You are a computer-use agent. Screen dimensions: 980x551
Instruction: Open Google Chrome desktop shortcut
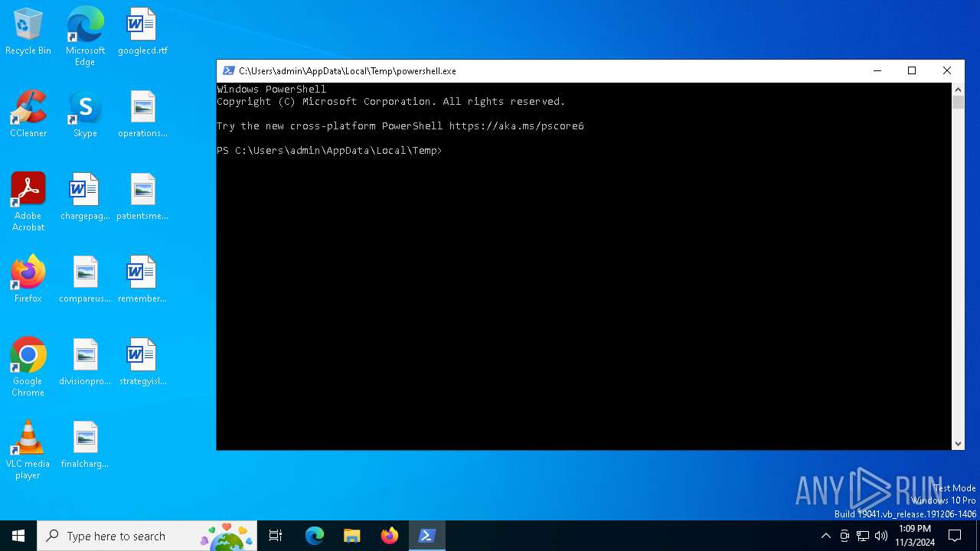point(28,367)
